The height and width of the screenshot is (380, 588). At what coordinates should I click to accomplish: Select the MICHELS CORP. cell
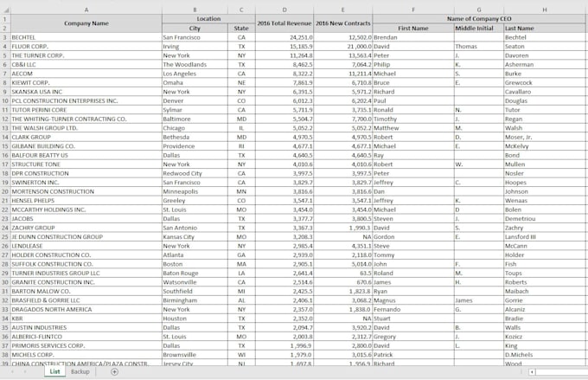click(x=86, y=355)
